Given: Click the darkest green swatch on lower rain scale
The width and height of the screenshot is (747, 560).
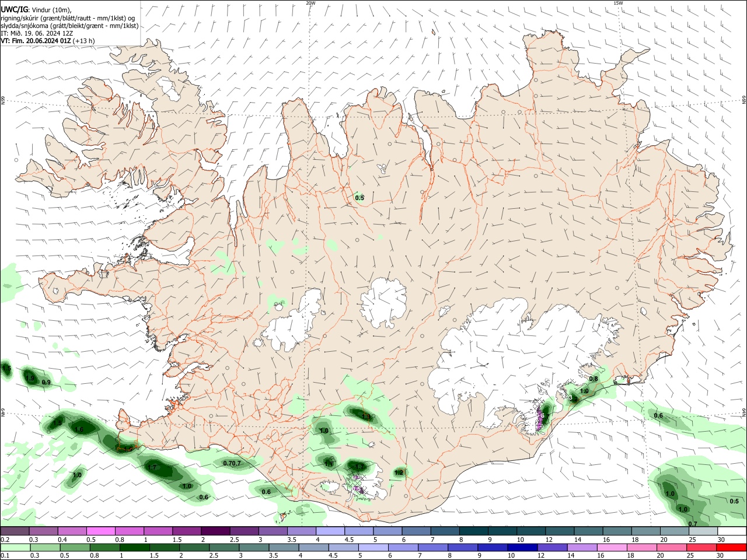Looking at the screenshot, I should (135, 548).
